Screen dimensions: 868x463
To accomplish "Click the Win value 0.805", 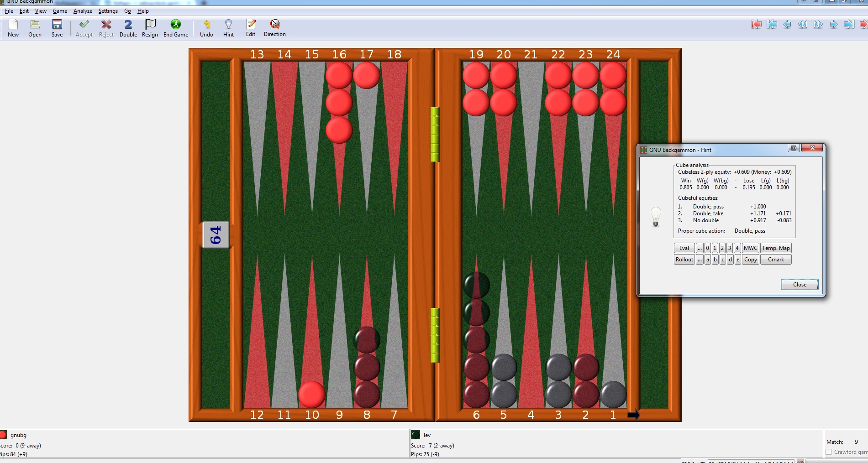I will tap(686, 187).
